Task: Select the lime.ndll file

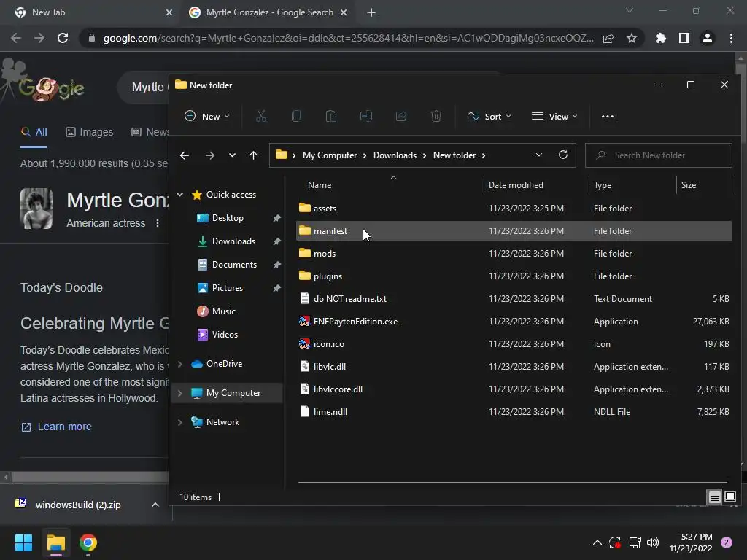Action: (514, 412)
